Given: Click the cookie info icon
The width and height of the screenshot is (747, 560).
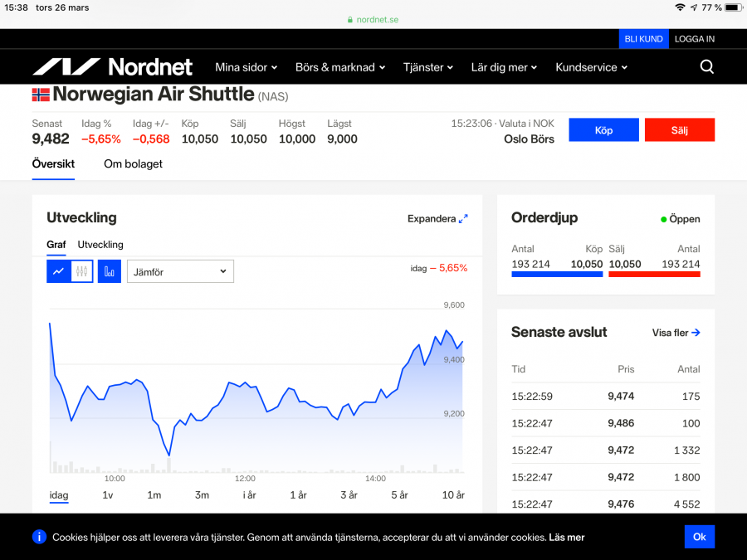Looking at the screenshot, I should 39,537.
